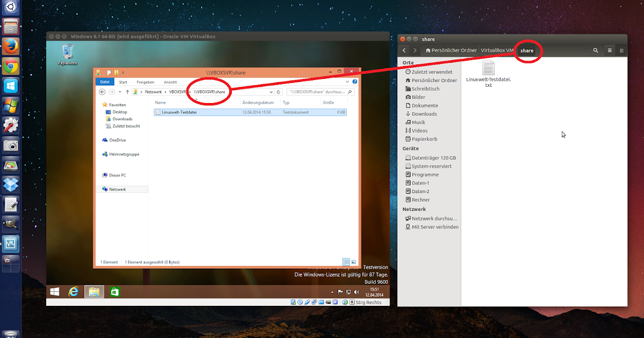
Task: Switch Explorer to details view in status bar
Action: (x=346, y=262)
